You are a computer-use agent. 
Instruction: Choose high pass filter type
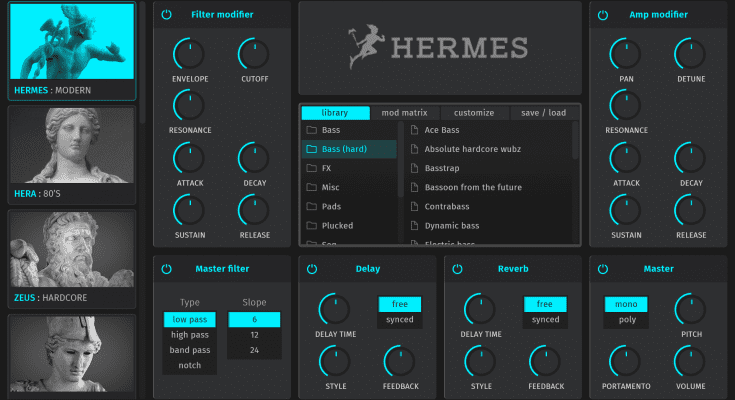[190, 335]
